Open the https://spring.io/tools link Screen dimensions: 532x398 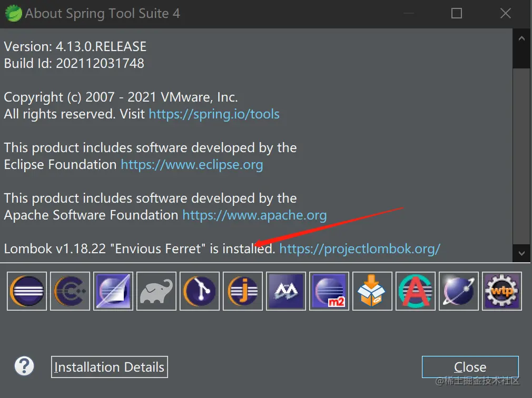coord(214,114)
